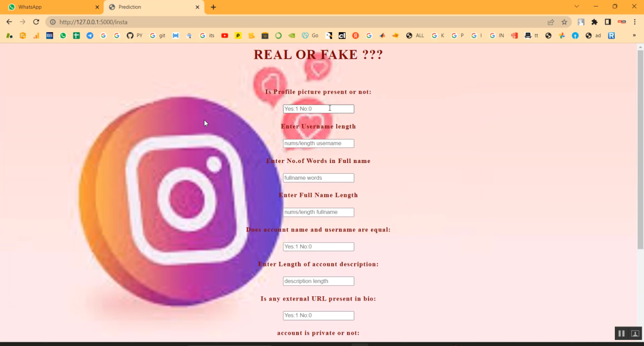
Task: Click the 'Enter Full Name Length' label
Action: 319,195
